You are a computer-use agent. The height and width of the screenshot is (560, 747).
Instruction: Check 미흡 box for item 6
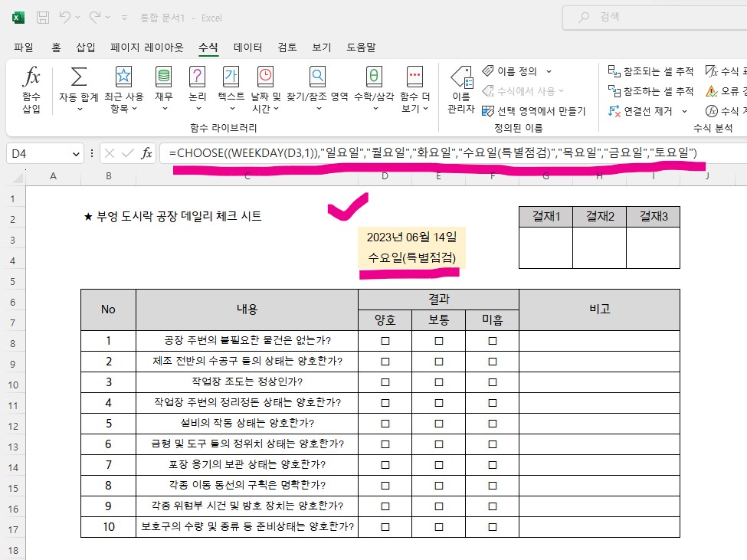click(493, 444)
